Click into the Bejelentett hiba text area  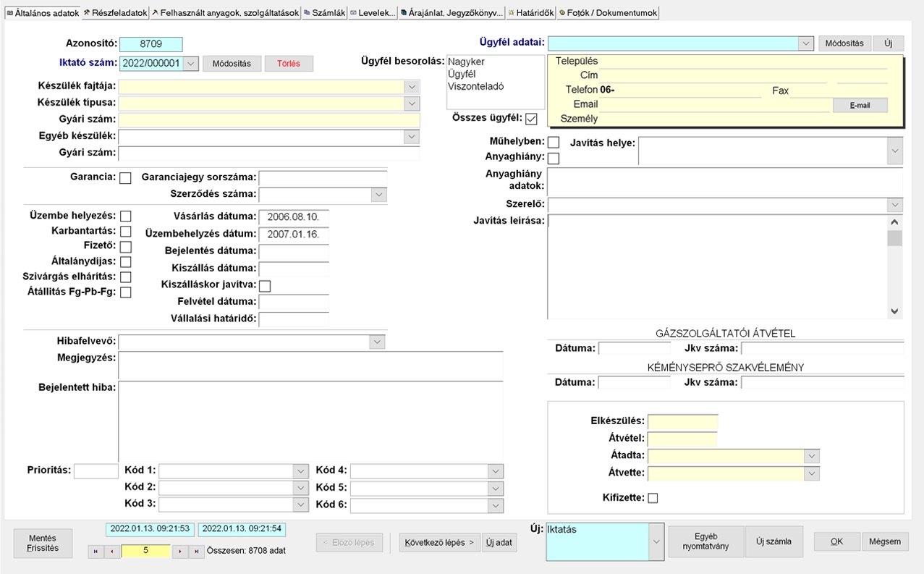310,420
